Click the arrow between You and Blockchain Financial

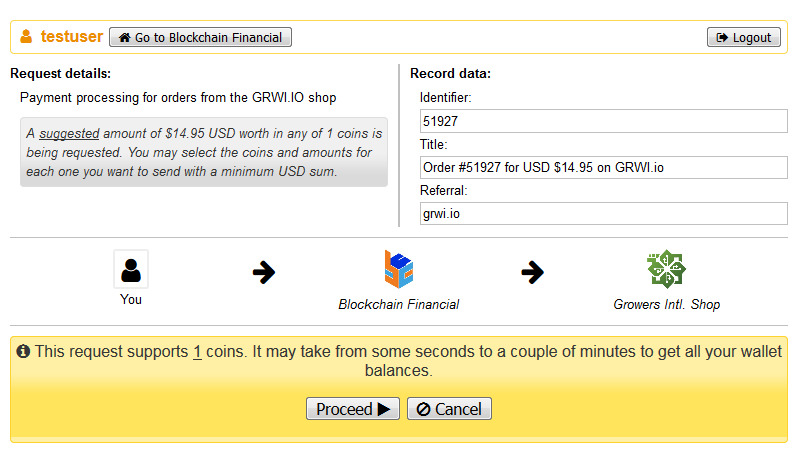(x=264, y=272)
